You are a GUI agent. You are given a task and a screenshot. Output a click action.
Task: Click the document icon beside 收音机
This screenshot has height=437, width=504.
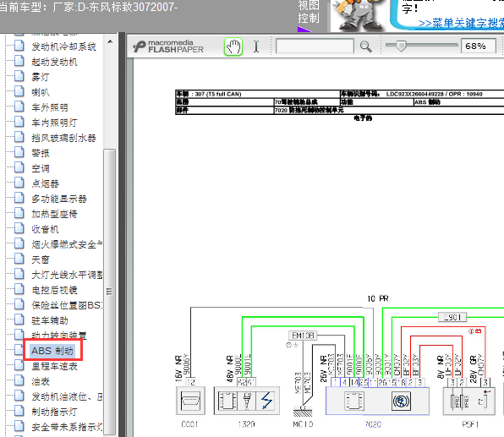pos(19,228)
